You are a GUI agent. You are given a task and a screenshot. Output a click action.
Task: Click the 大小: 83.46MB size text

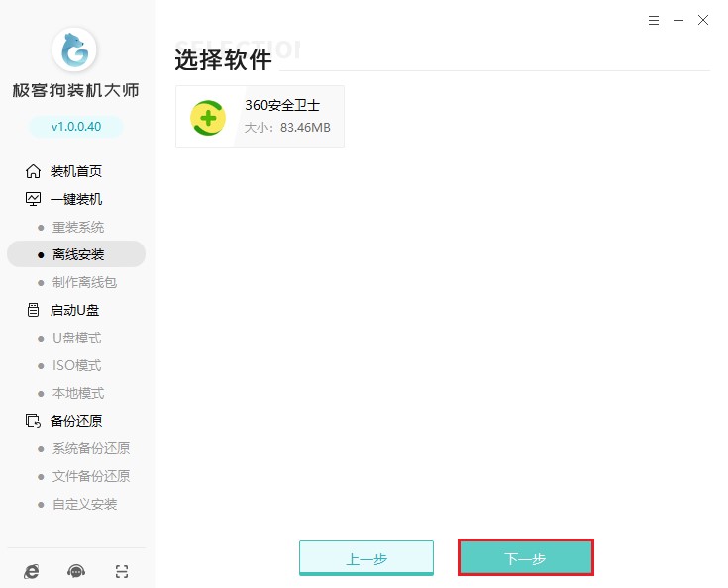coord(287,127)
